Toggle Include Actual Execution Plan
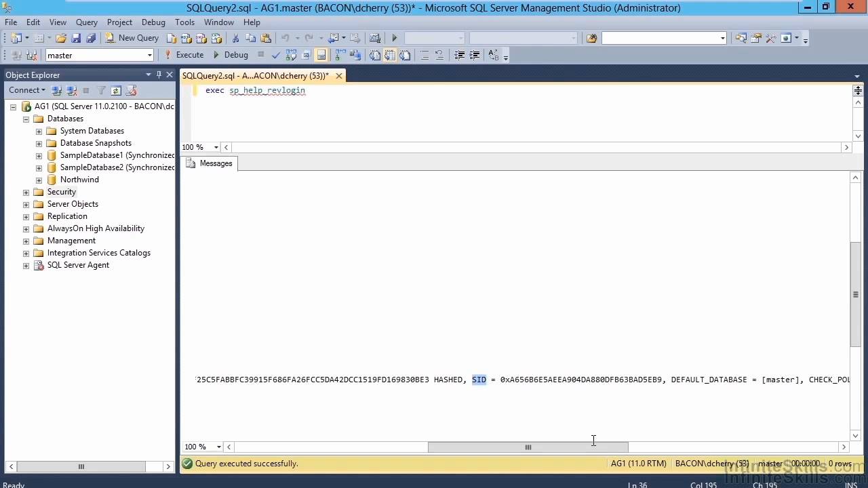868x488 pixels. tap(340, 55)
